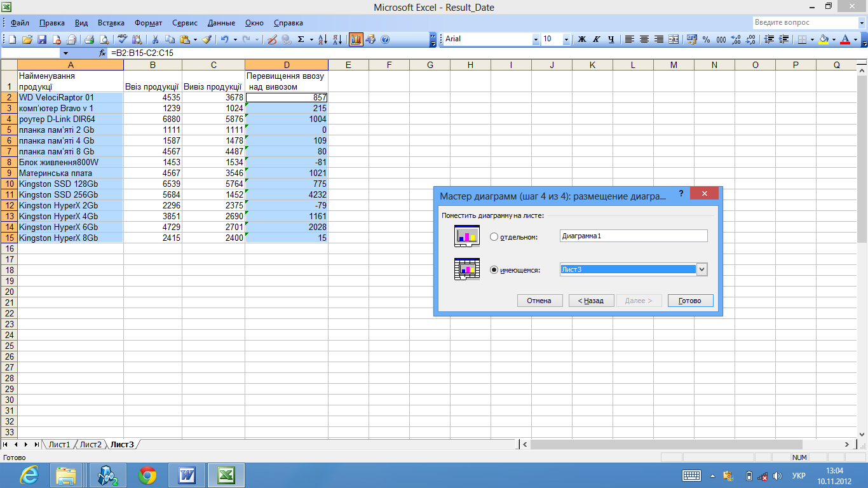Merge and center selected cells
The width and height of the screenshot is (868, 488).
[674, 39]
